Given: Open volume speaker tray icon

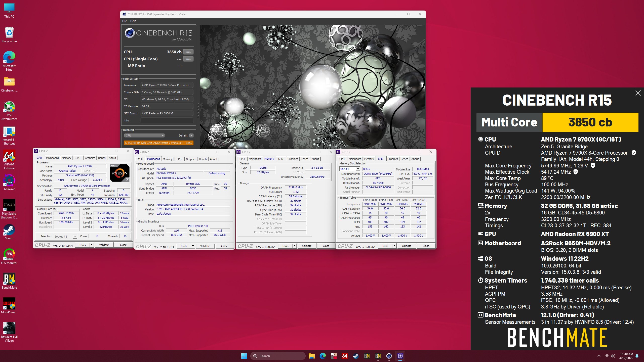Looking at the screenshot, I should tap(613, 356).
